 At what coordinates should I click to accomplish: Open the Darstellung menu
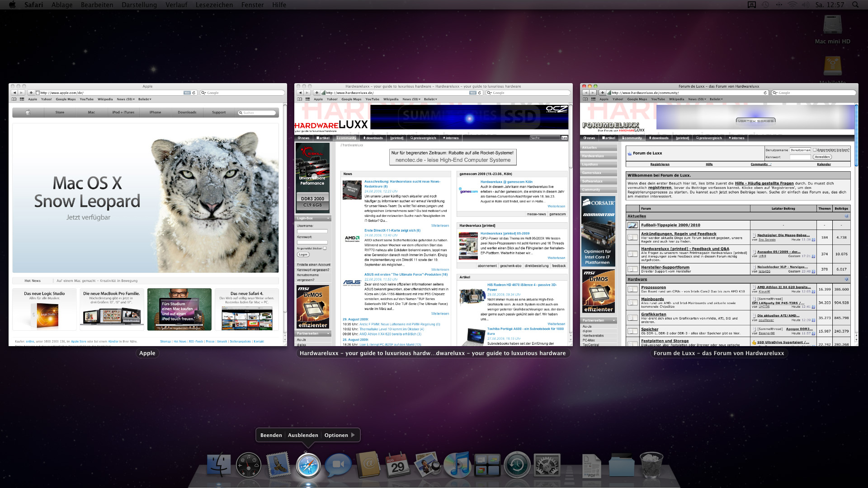139,5
